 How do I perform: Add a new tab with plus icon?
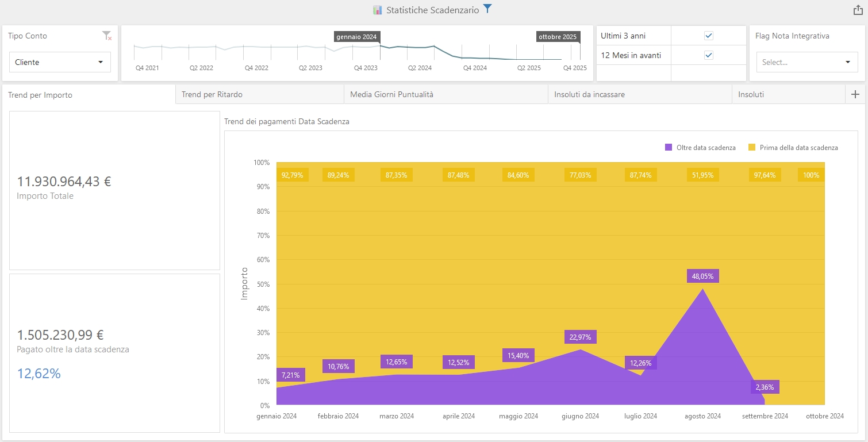(x=855, y=95)
